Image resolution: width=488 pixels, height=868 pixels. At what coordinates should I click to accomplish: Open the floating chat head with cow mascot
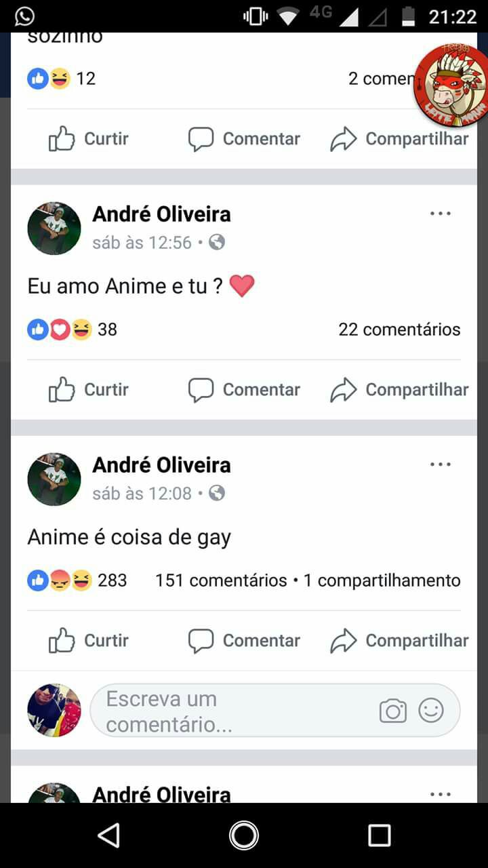point(450,85)
